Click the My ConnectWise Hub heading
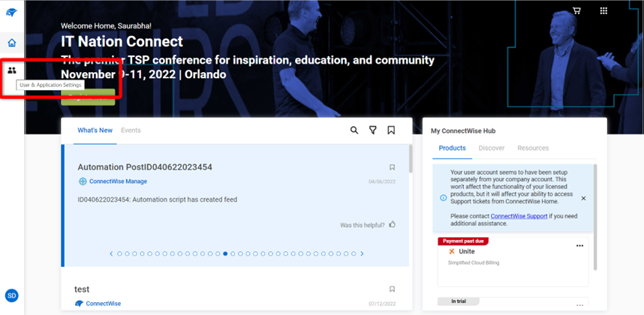Image resolution: width=644 pixels, height=315 pixels. coord(463,130)
